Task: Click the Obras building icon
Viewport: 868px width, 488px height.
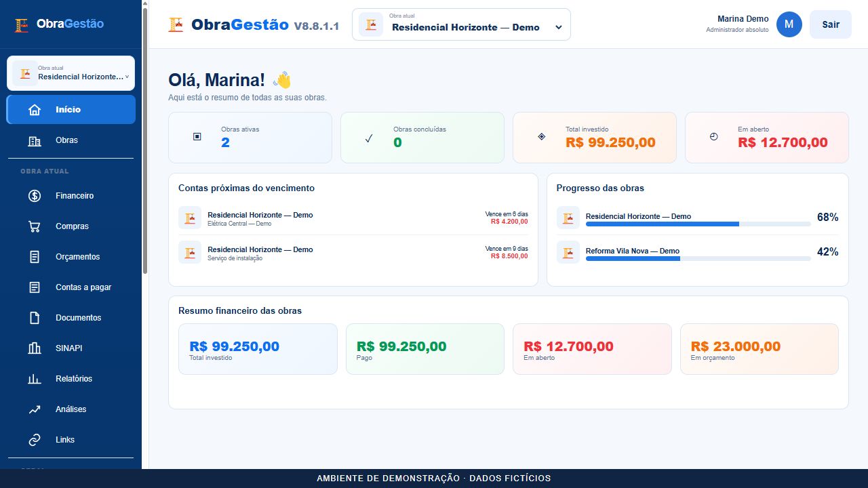Action: pyautogui.click(x=35, y=141)
